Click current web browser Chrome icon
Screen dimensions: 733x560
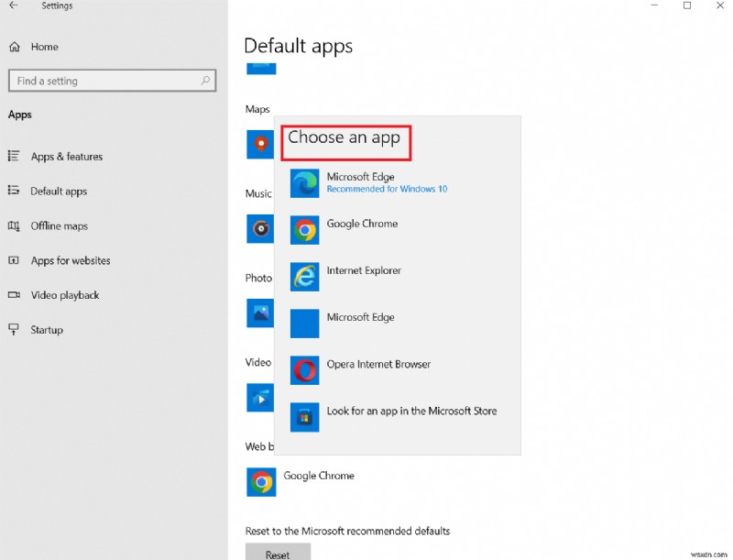click(x=261, y=482)
